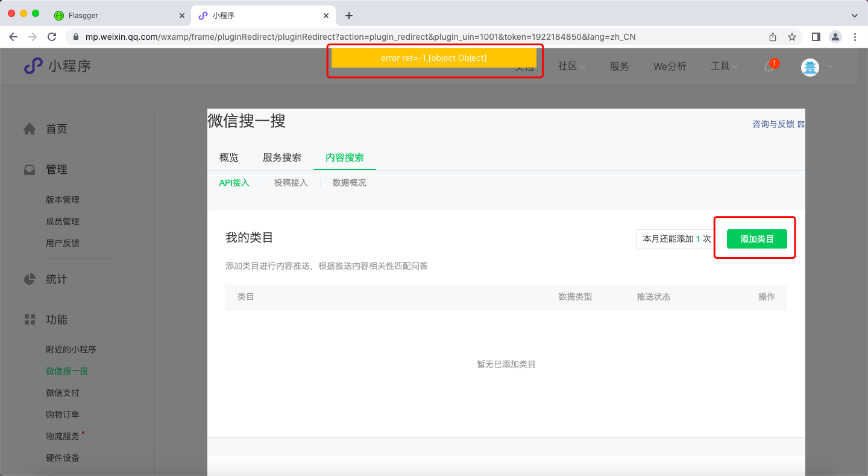
Task: Open the 社区 dropdown menu
Action: coord(571,66)
